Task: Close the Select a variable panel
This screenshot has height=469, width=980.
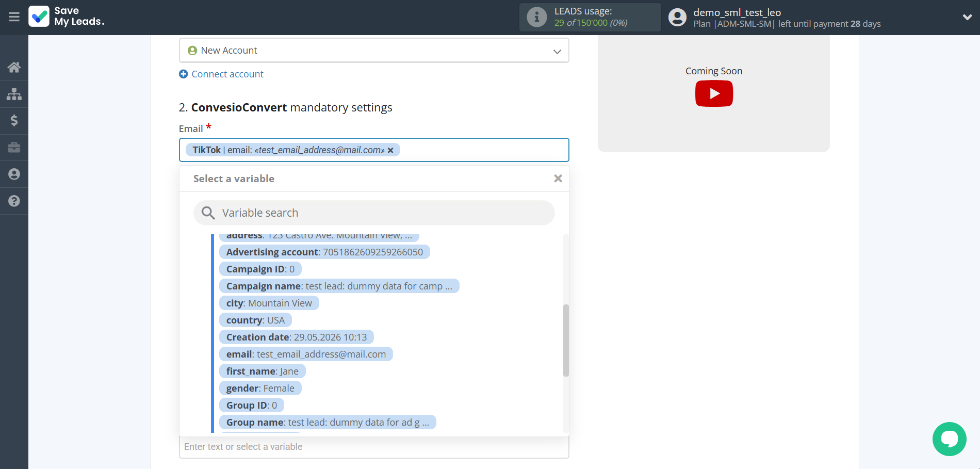Action: tap(558, 179)
